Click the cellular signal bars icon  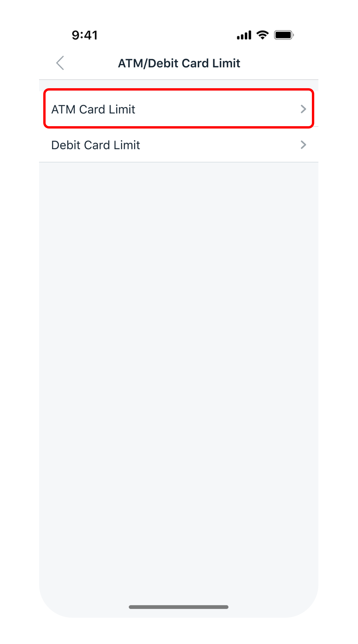(x=244, y=35)
